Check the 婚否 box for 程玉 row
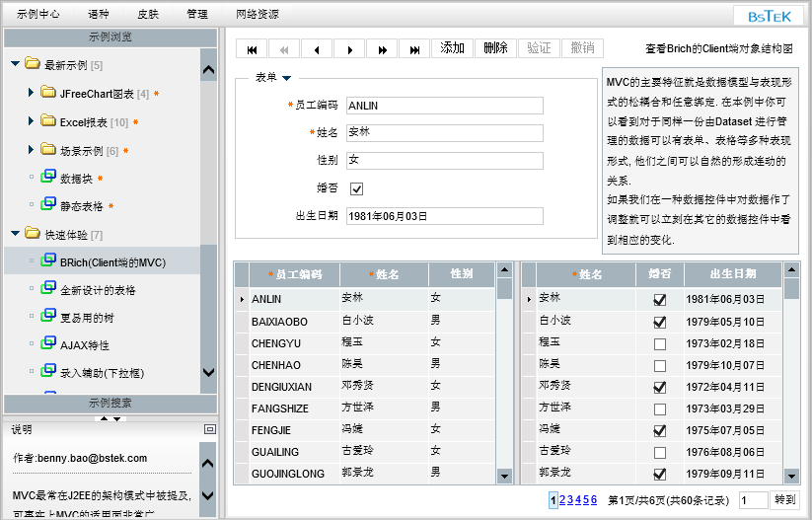 point(660,343)
